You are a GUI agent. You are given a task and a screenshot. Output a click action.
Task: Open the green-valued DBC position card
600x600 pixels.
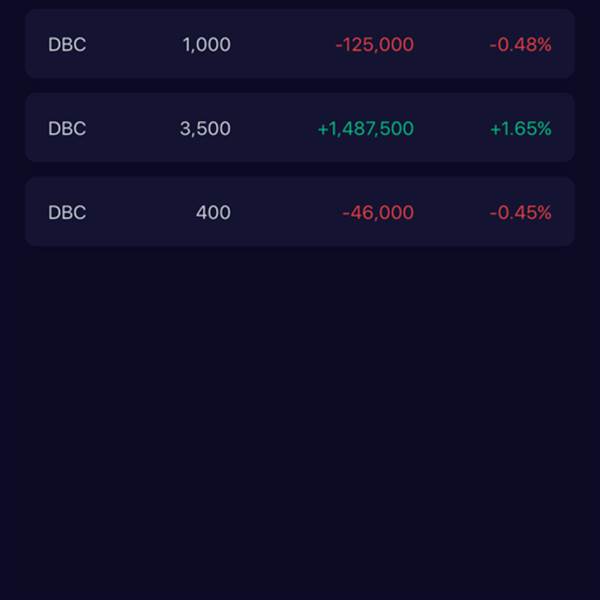(x=300, y=127)
